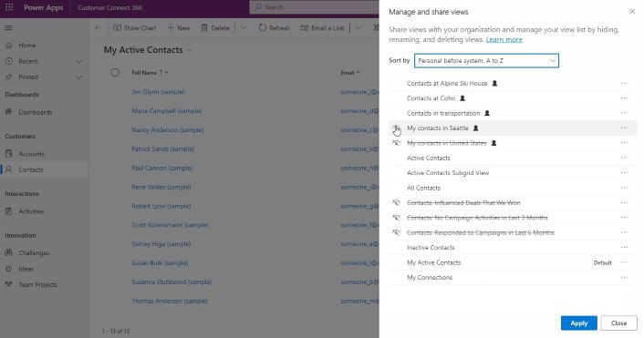This screenshot has width=644, height=338.
Task: Click the Delete command
Action: (x=215, y=28)
